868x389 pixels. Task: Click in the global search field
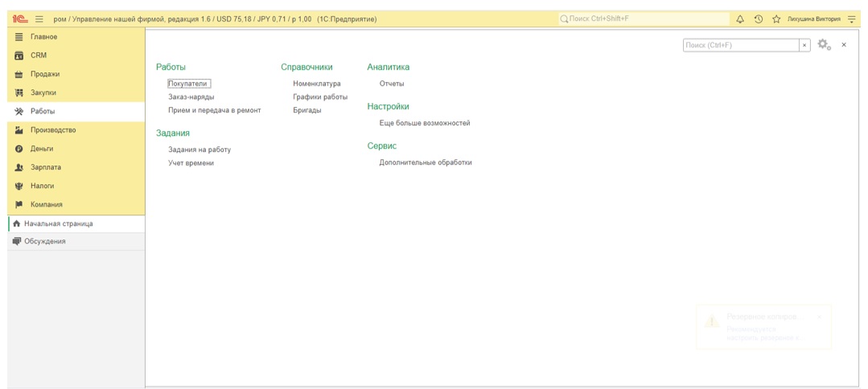pyautogui.click(x=644, y=18)
